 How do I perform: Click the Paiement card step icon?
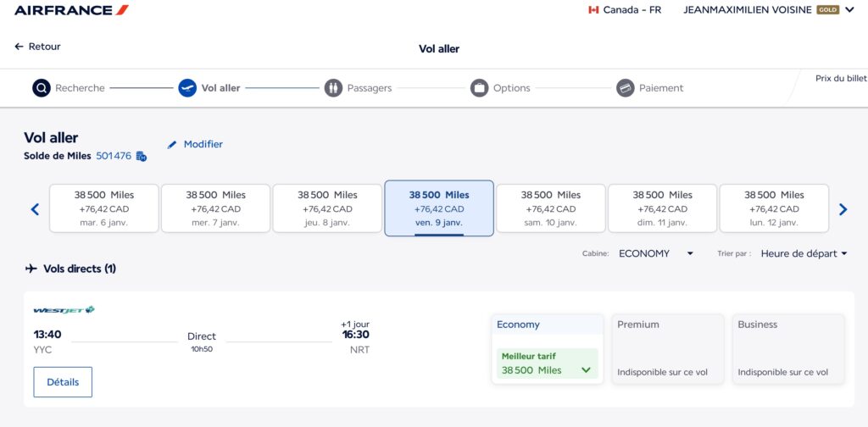(x=626, y=88)
